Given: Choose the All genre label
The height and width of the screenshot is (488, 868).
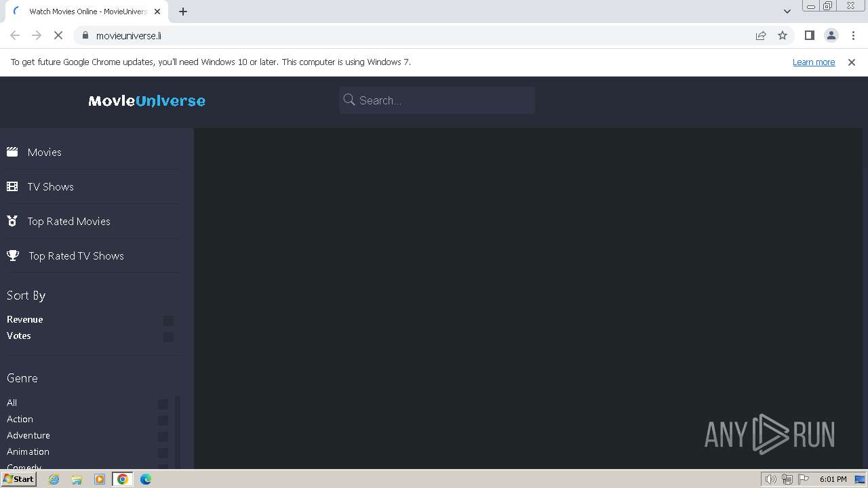Looking at the screenshot, I should [12, 403].
